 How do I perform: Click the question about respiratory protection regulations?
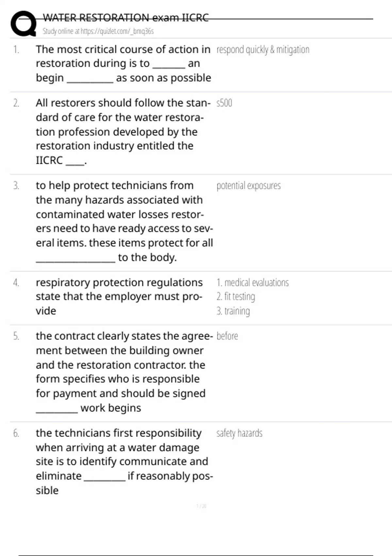(x=119, y=296)
